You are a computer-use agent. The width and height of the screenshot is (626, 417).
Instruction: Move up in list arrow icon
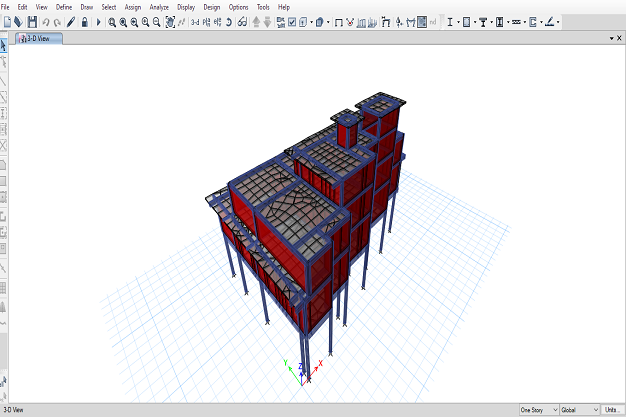coord(256,22)
